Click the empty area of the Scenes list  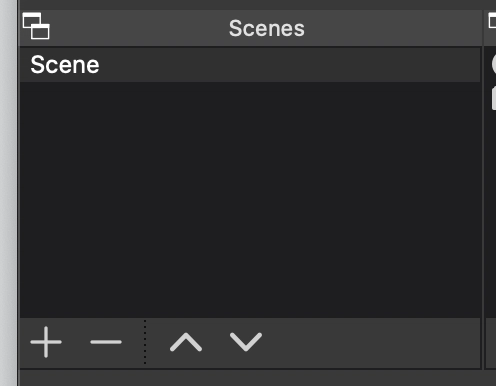pyautogui.click(x=250, y=200)
